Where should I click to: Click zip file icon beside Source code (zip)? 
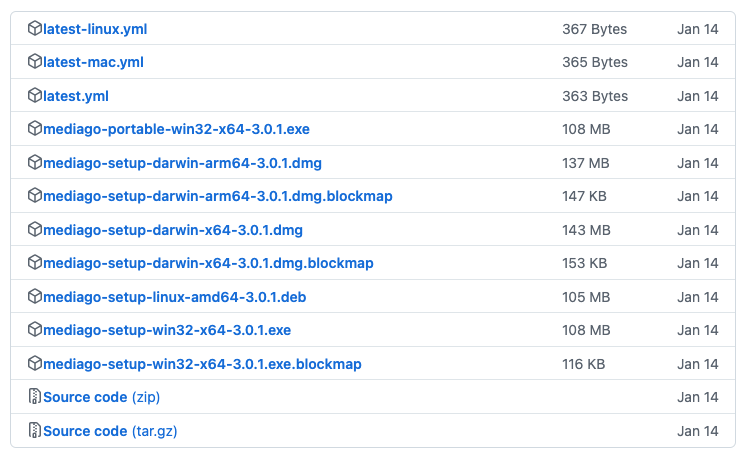[x=35, y=397]
